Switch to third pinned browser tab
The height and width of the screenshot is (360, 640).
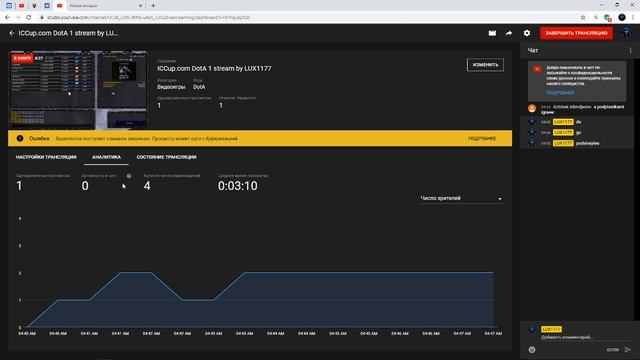point(34,6)
